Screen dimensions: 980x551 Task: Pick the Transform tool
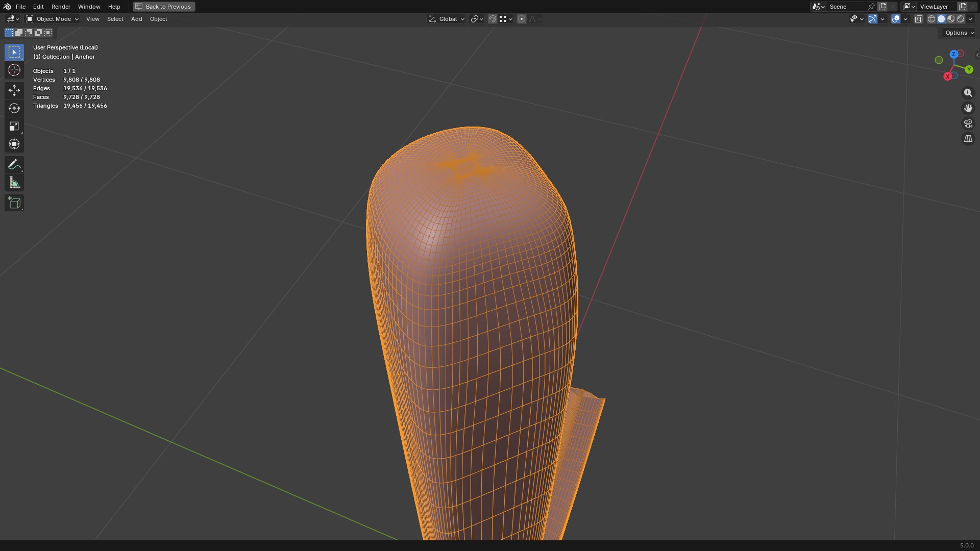point(14,144)
